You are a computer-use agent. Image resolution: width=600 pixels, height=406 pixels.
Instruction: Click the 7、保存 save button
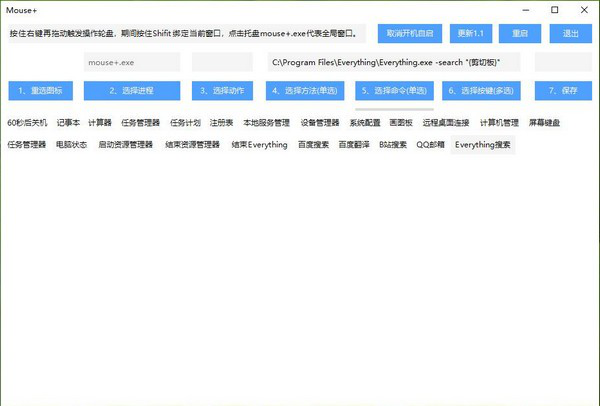click(563, 91)
